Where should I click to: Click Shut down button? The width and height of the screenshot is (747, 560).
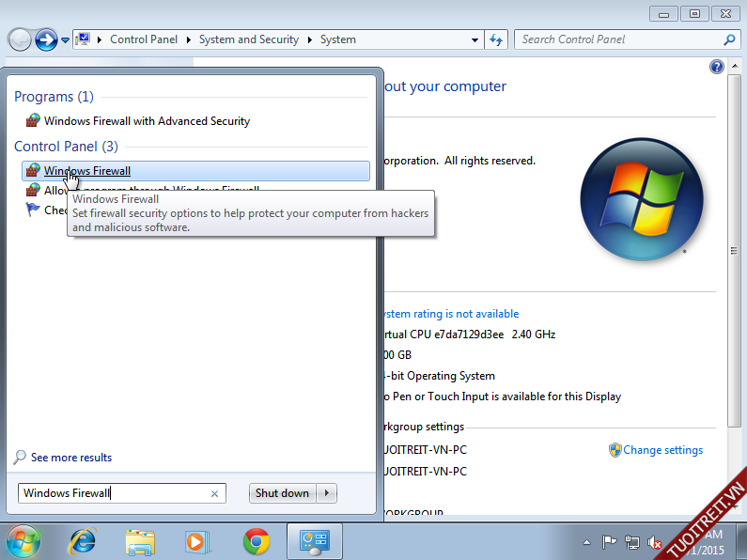tap(282, 493)
